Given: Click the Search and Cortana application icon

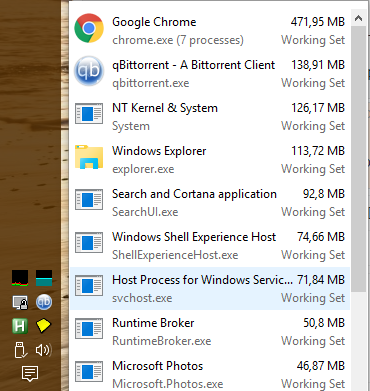Looking at the screenshot, I should click(89, 200).
